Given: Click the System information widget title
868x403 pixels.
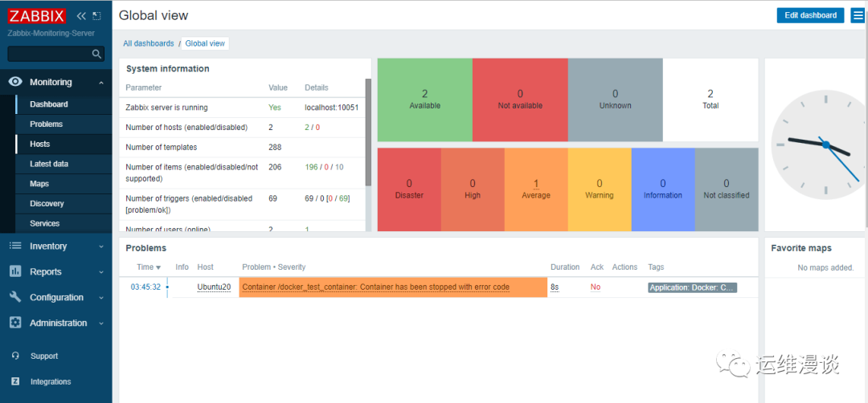Looking at the screenshot, I should pyautogui.click(x=168, y=68).
